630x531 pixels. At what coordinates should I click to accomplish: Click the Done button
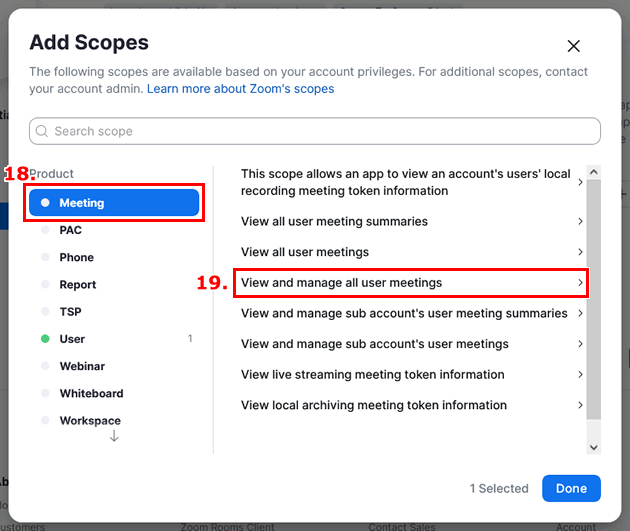pyautogui.click(x=571, y=488)
